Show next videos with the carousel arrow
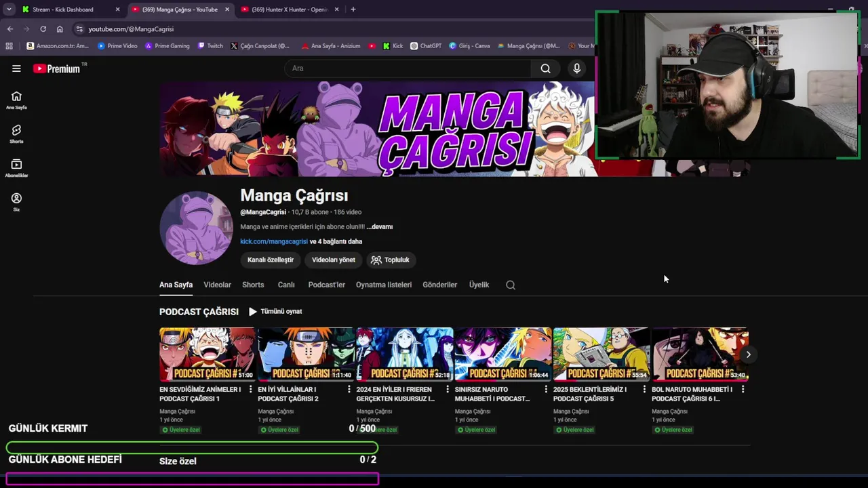 tap(748, 354)
